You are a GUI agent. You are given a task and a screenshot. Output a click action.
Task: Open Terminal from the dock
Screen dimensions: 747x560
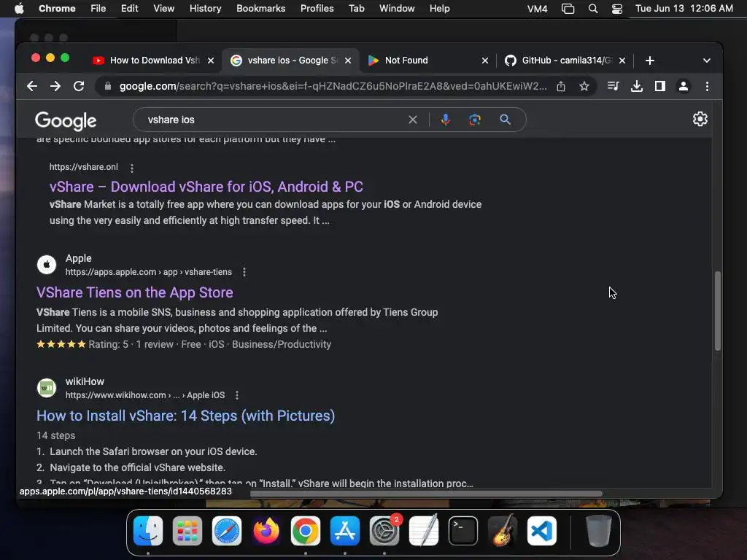[x=463, y=531]
